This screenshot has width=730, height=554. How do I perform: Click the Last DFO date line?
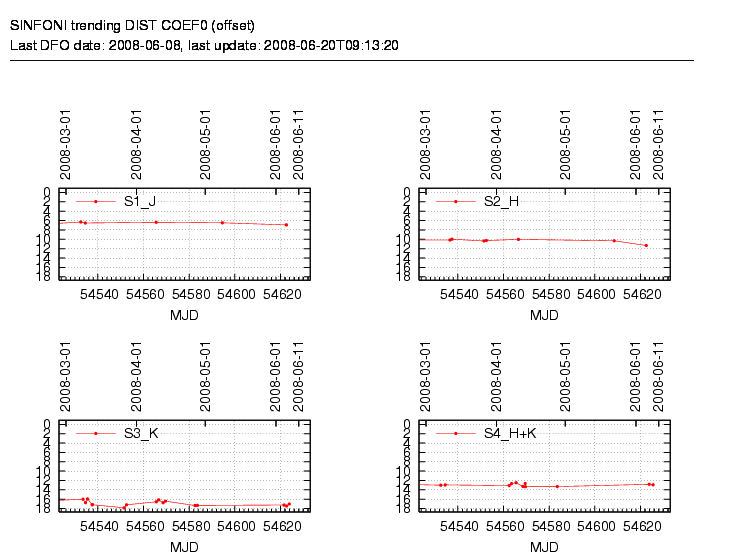204,45
